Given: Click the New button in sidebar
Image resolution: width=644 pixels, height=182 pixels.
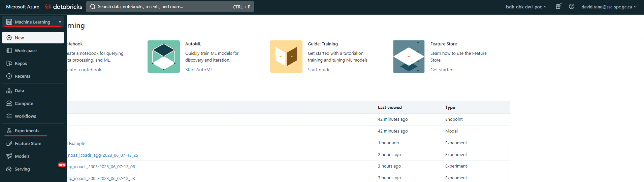Looking at the screenshot, I should (33, 38).
